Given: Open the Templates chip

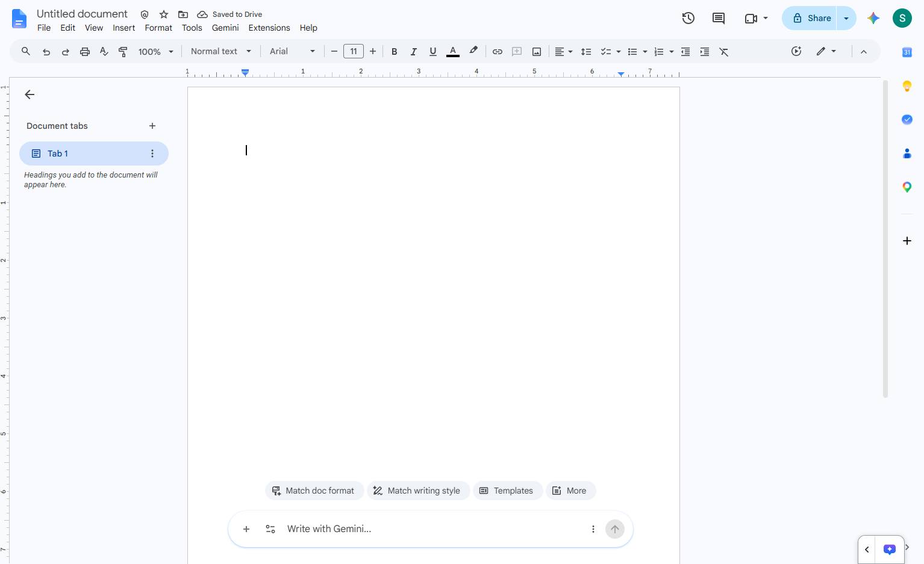Looking at the screenshot, I should (508, 491).
